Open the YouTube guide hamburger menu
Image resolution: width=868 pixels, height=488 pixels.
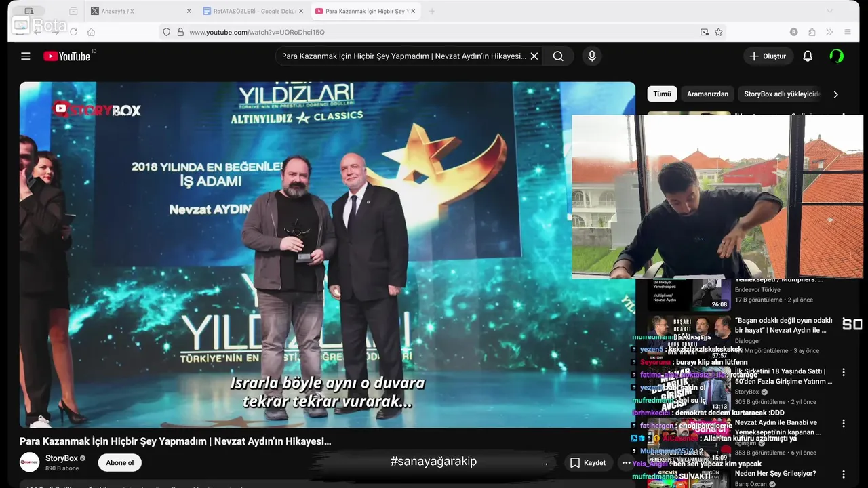click(26, 56)
